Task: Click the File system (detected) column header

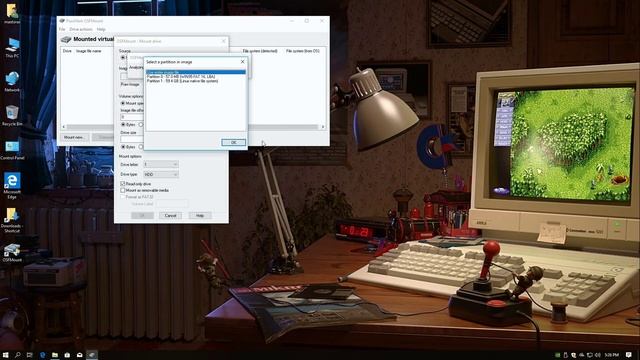Action: [260, 51]
